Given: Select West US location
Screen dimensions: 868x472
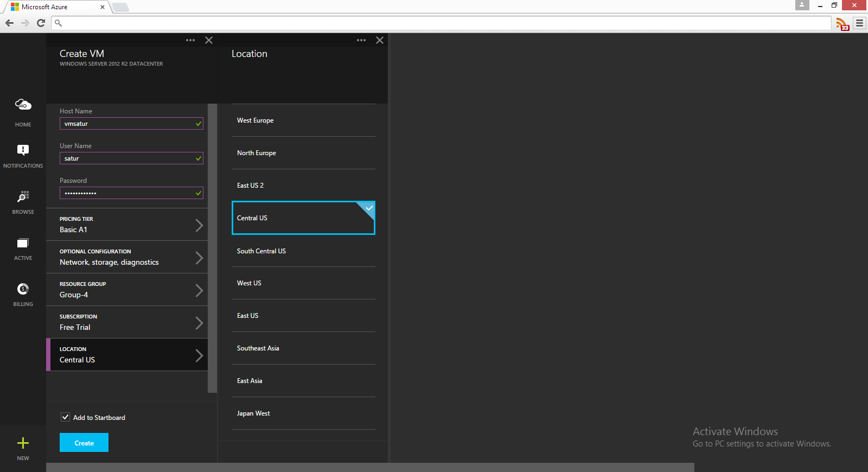Looking at the screenshot, I should point(303,283).
